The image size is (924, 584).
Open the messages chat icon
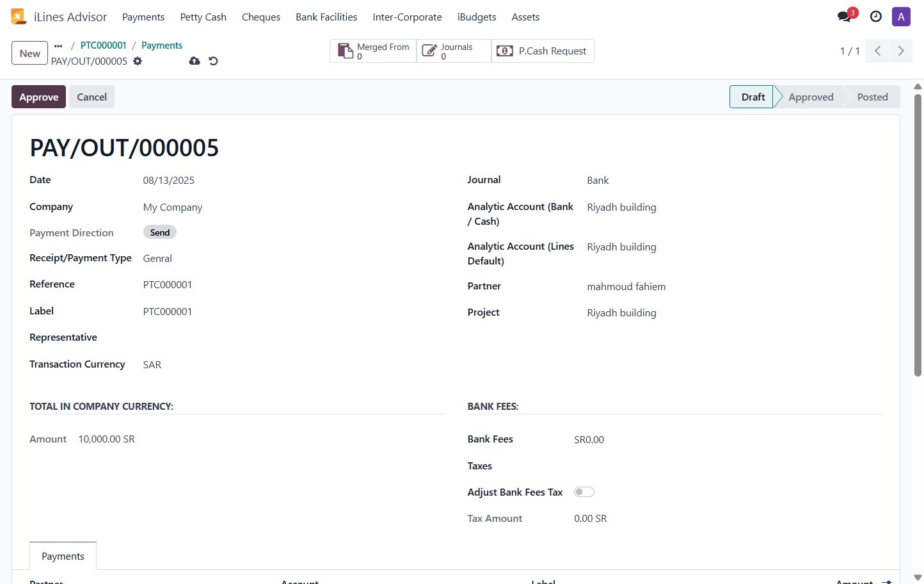(845, 17)
